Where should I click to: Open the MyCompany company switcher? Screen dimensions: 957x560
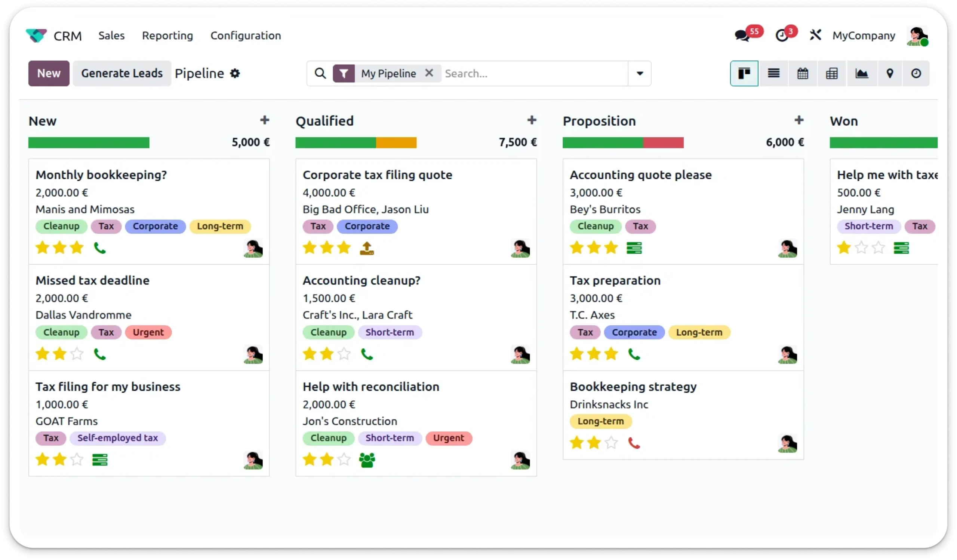coord(864,36)
